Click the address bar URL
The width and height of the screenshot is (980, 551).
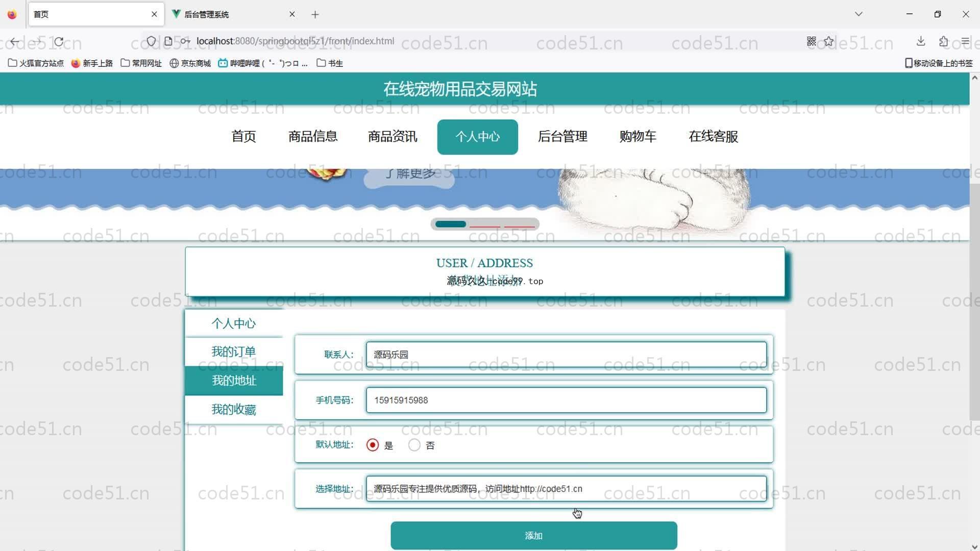295,41
